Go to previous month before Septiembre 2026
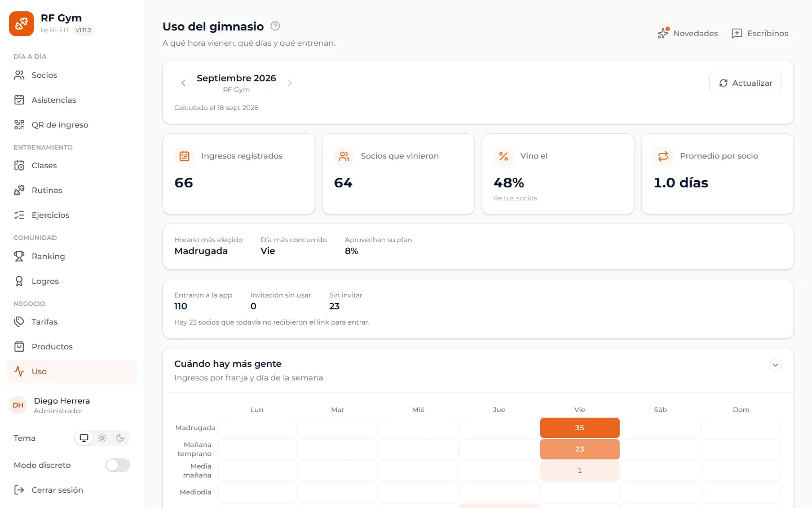 pos(183,83)
